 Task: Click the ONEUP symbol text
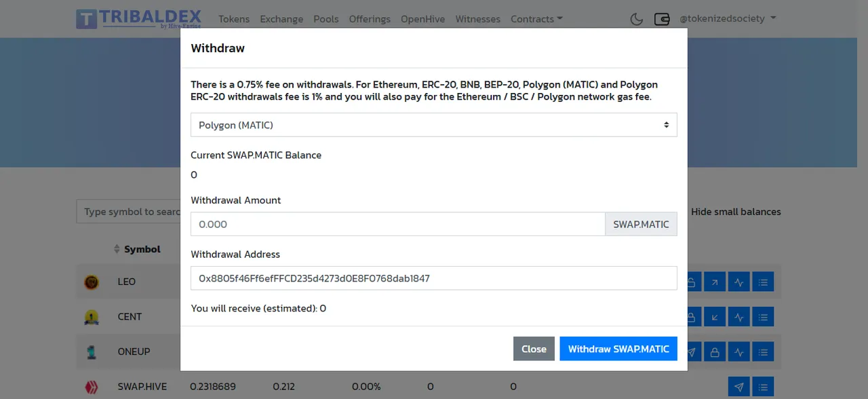tap(134, 351)
